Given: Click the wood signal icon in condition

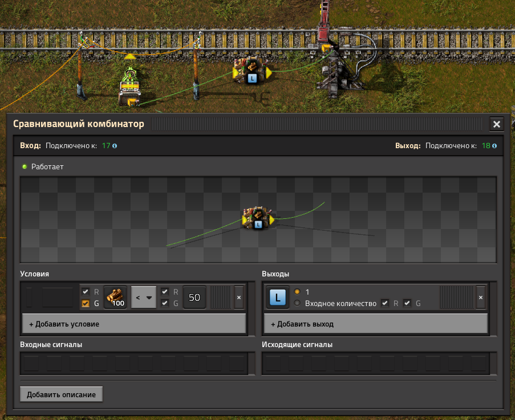Looking at the screenshot, I should (115, 297).
